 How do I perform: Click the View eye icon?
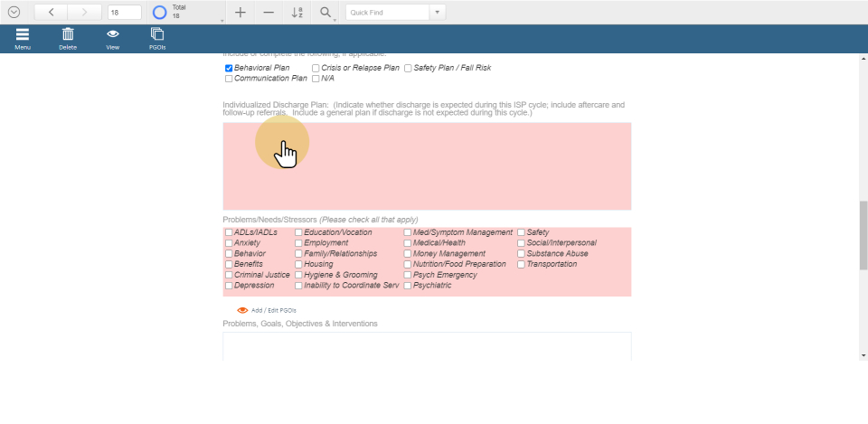[113, 35]
